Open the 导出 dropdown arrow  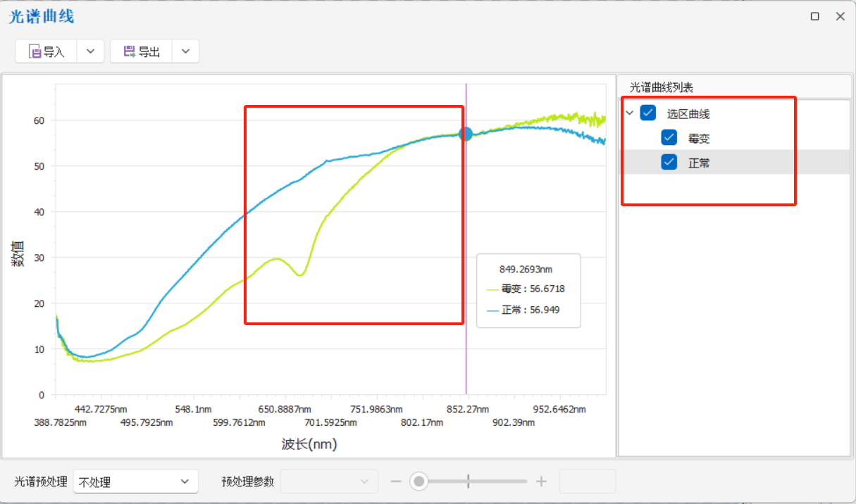click(x=185, y=51)
